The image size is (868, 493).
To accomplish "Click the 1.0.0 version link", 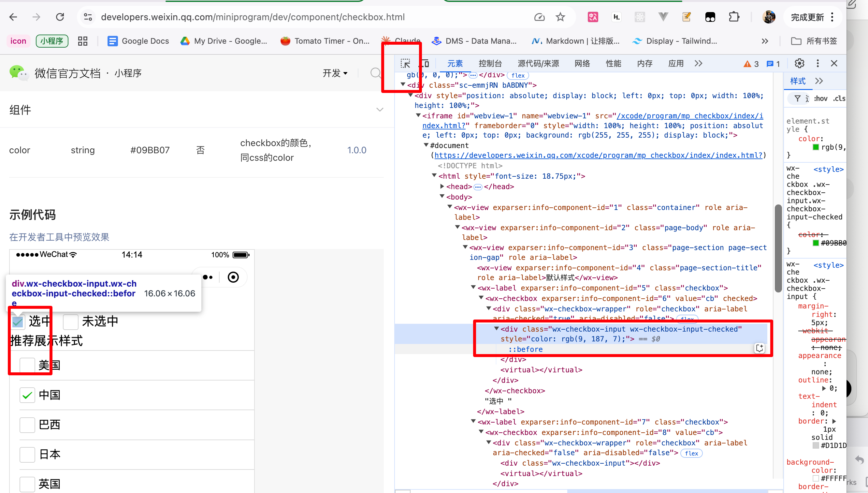I will point(356,150).
